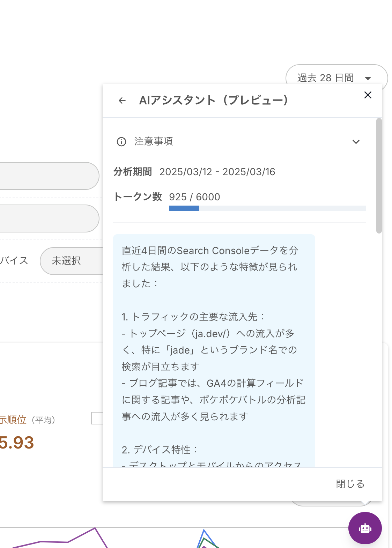Click the back arrow in the AI assistant panel

pos(122,101)
